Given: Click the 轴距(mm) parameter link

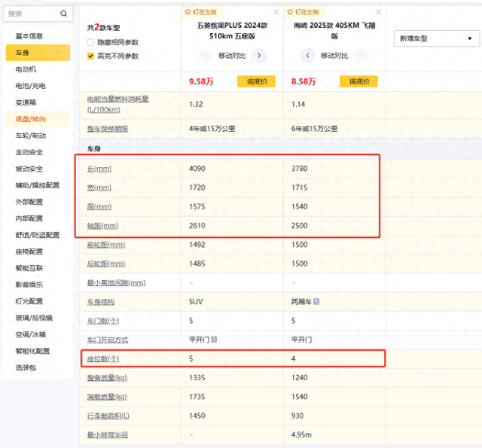Looking at the screenshot, I should pyautogui.click(x=104, y=226).
